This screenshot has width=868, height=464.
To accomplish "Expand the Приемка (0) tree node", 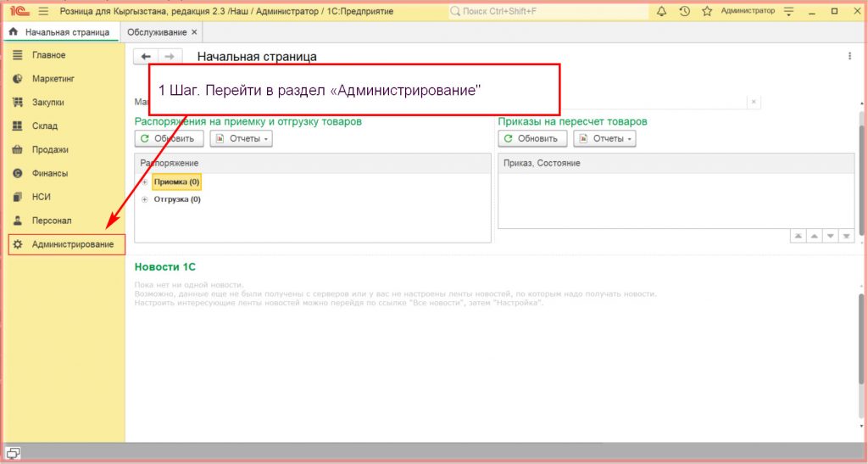I will (x=145, y=182).
